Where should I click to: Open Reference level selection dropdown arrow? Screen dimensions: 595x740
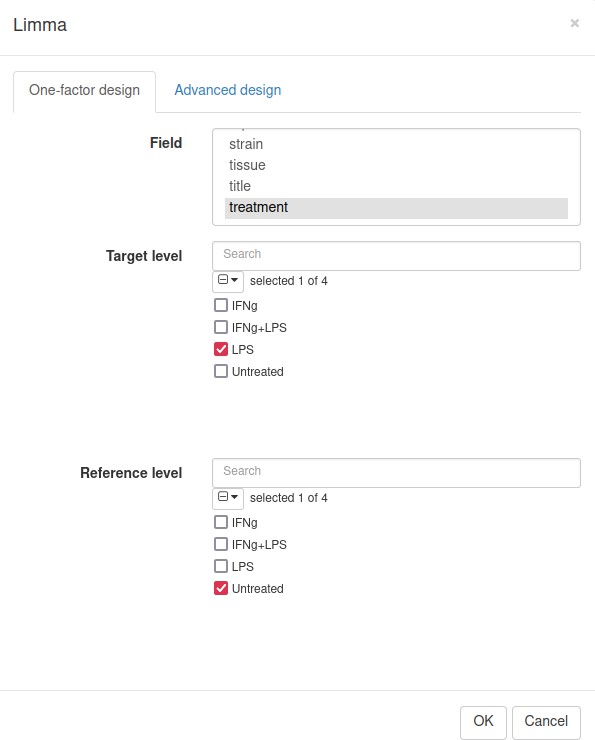(228, 498)
